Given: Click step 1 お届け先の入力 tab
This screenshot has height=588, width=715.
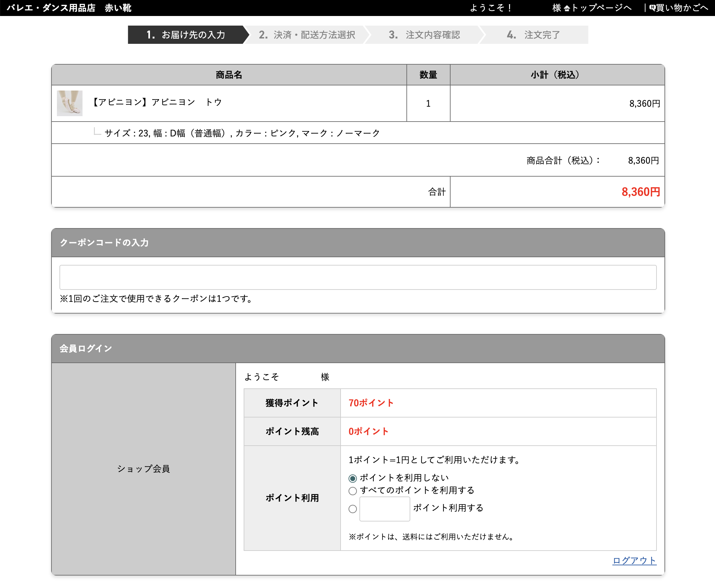Looking at the screenshot, I should coord(185,35).
